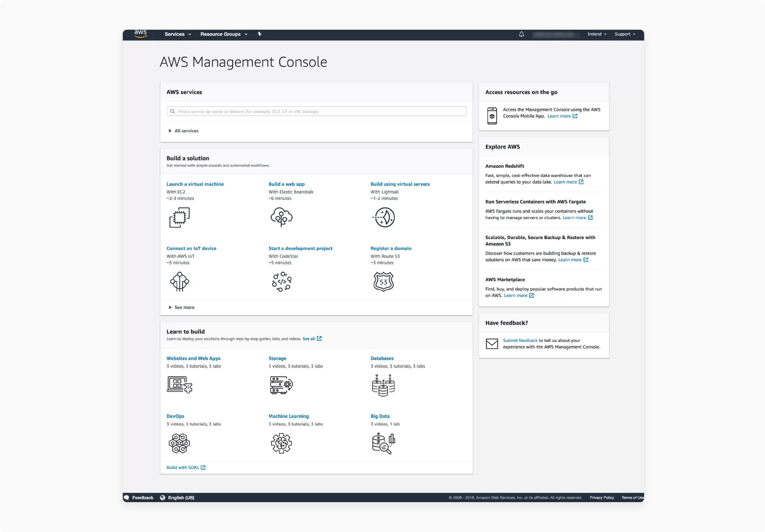Viewport: 765px width, 532px height.
Task: Click the DevOps hexagon cluster icon
Action: click(x=179, y=443)
